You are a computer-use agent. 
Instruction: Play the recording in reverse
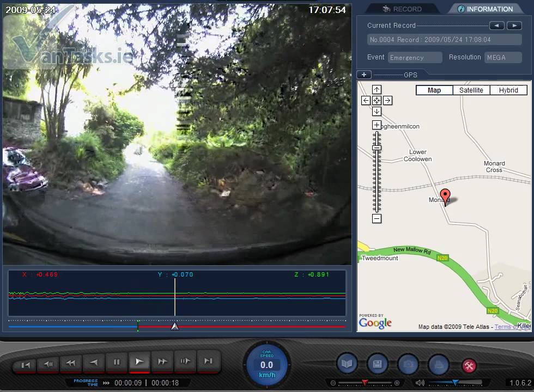(x=94, y=363)
